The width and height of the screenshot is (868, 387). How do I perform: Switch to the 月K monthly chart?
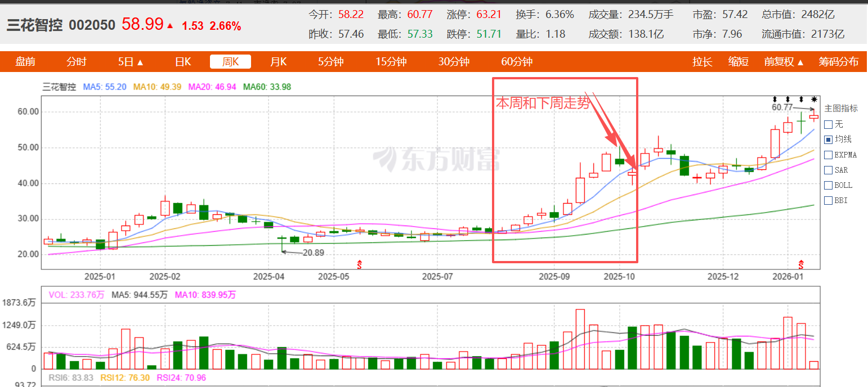[279, 62]
